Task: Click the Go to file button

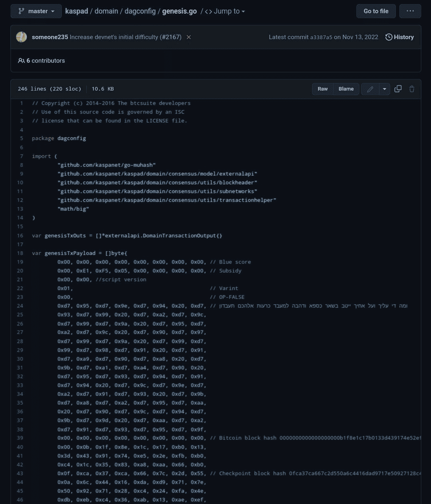Action: (x=376, y=11)
